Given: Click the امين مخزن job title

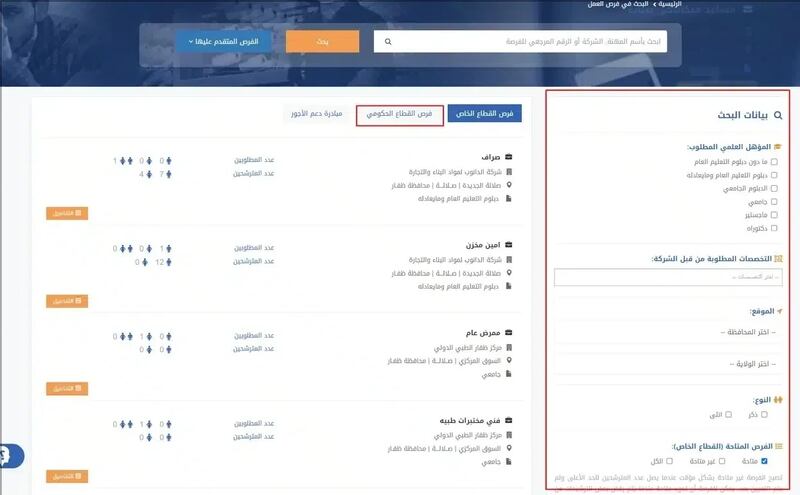Looking at the screenshot, I should click(483, 245).
